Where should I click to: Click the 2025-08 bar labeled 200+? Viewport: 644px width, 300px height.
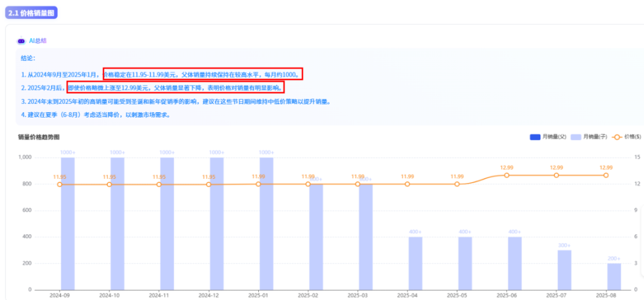[x=614, y=276]
